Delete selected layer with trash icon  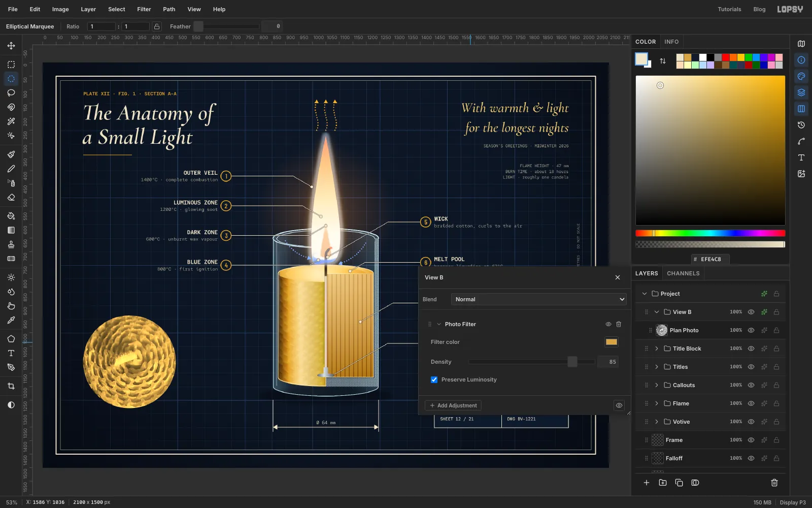[774, 483]
